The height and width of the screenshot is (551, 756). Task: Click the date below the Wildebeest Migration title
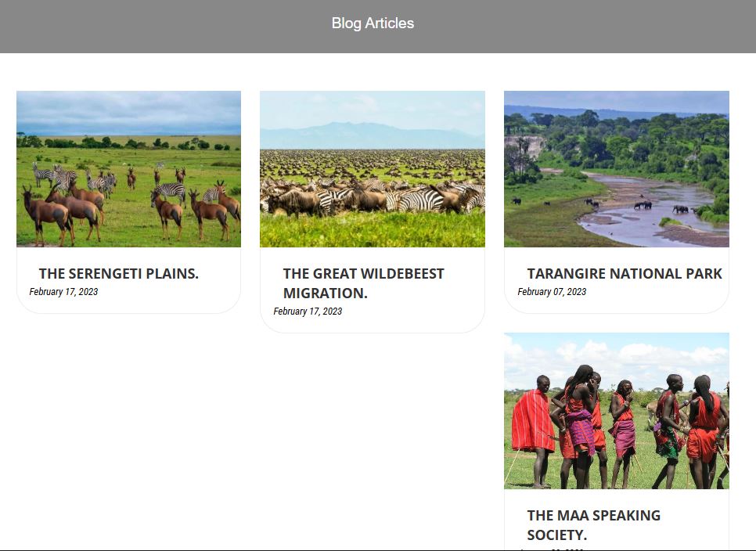pos(308,312)
